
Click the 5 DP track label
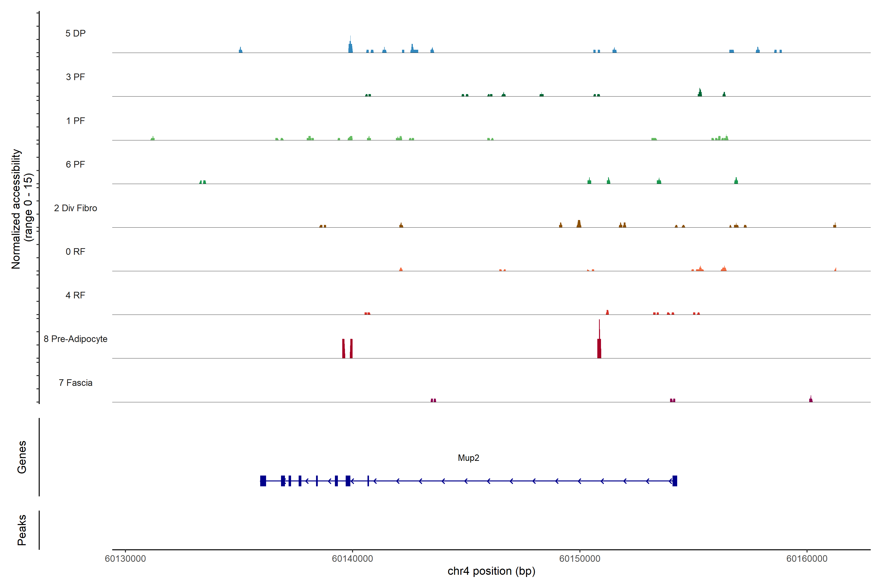75,33
